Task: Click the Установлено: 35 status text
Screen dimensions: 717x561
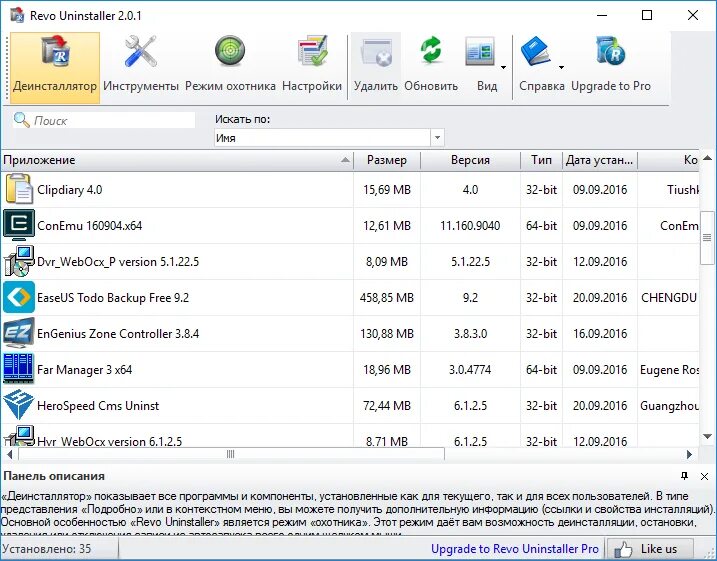Action: pyautogui.click(x=46, y=549)
